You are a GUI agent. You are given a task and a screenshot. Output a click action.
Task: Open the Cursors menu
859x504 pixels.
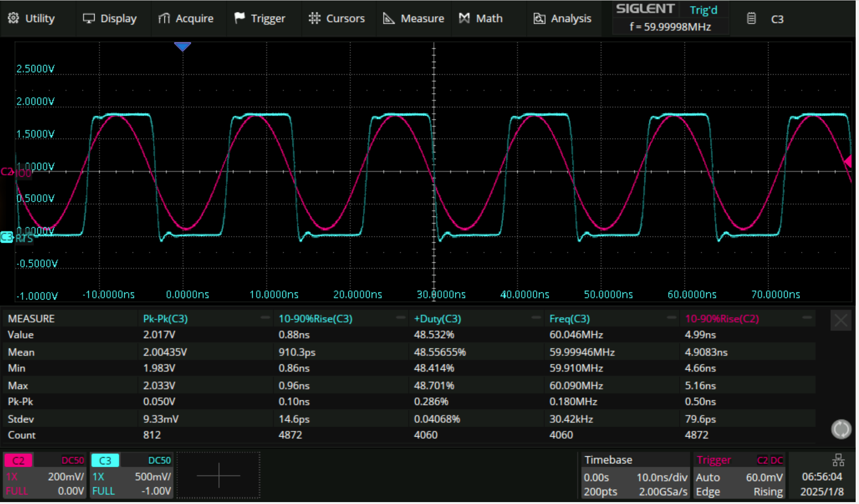pos(337,19)
